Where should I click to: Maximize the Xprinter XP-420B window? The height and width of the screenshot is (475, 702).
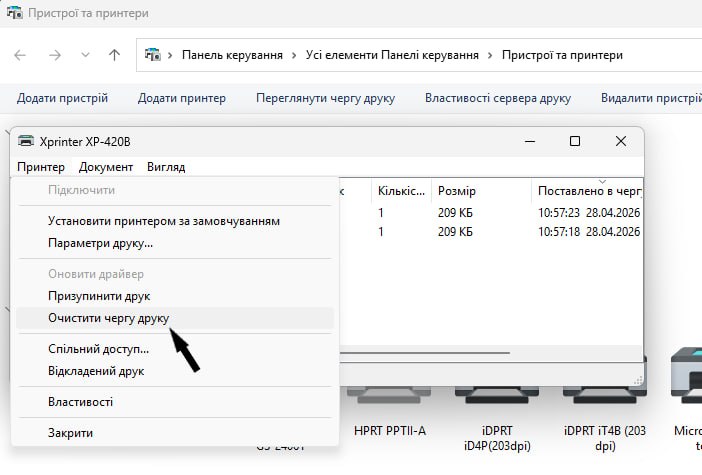(x=575, y=141)
